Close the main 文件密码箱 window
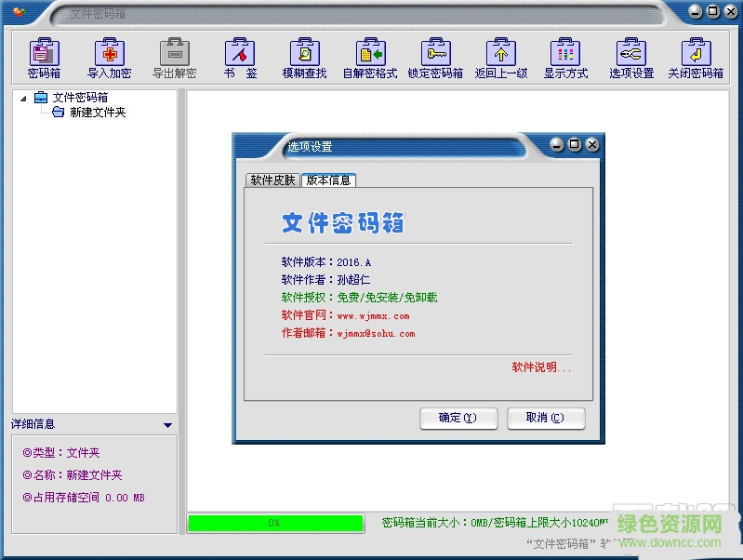Screen dimensions: 743x560 [x=731, y=11]
